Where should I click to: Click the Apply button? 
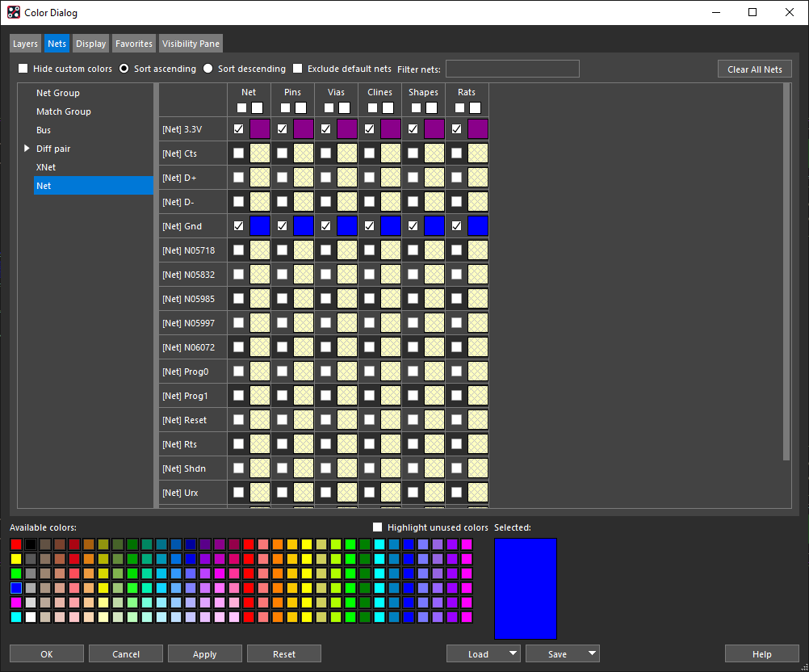click(x=205, y=654)
